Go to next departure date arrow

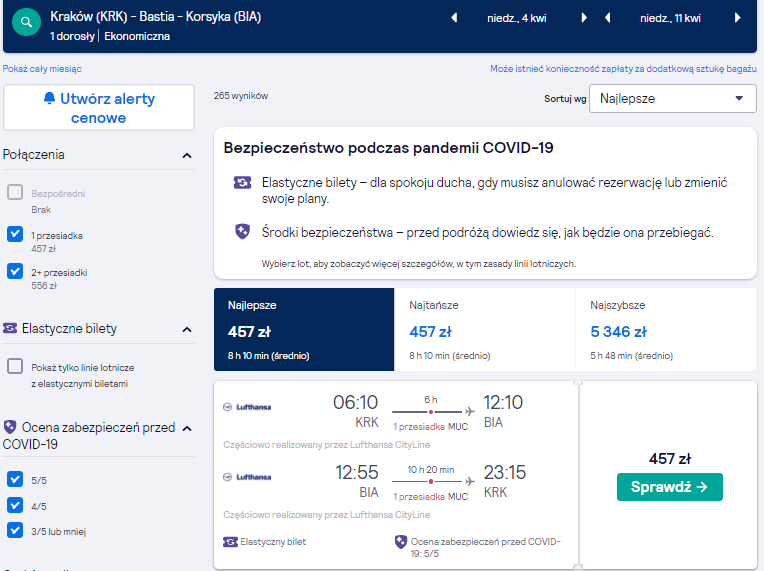584,18
